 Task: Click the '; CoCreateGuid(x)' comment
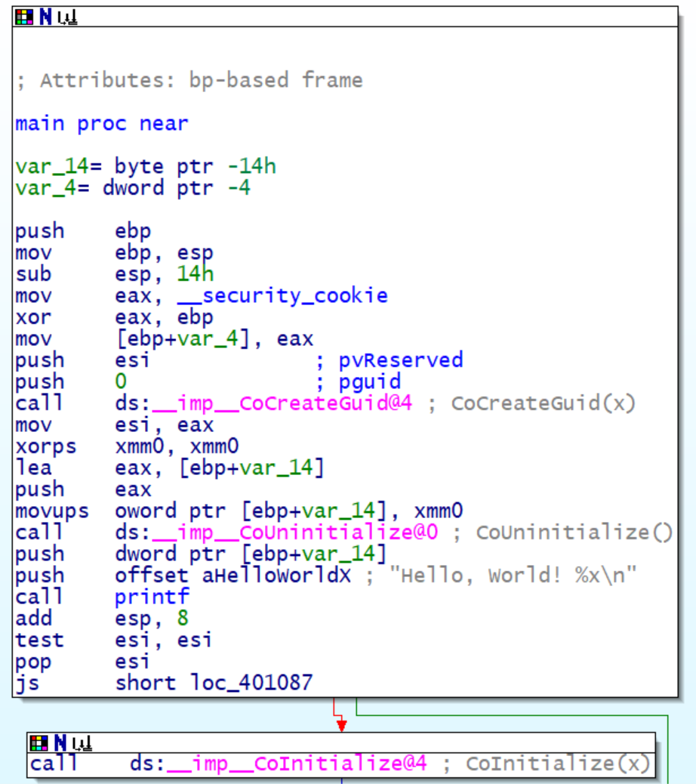click(531, 403)
